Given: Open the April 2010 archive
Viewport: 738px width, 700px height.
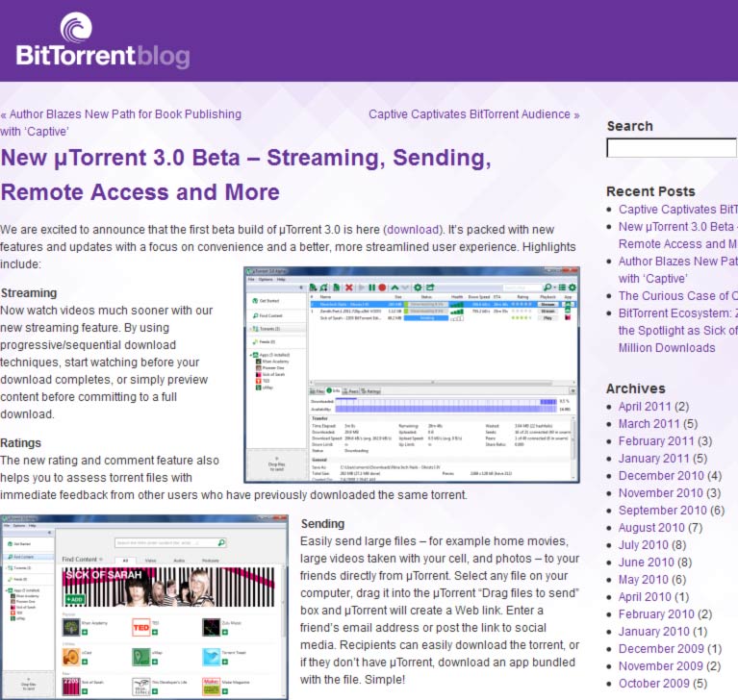Looking at the screenshot, I should (x=645, y=597).
